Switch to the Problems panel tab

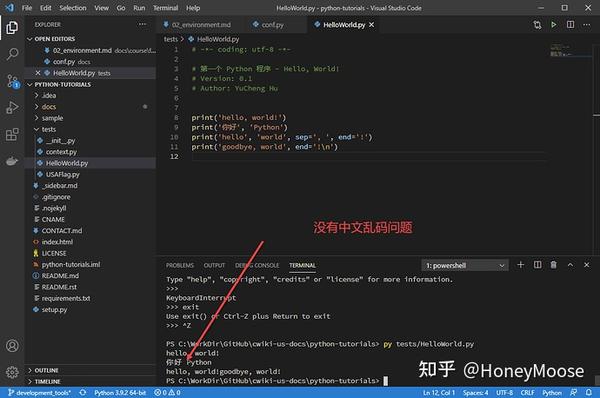click(180, 265)
